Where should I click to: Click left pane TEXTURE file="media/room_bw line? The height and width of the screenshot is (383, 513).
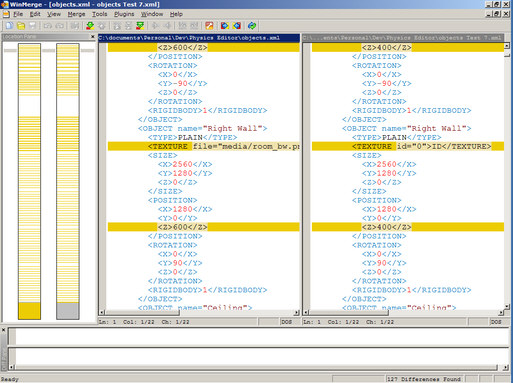(204, 146)
